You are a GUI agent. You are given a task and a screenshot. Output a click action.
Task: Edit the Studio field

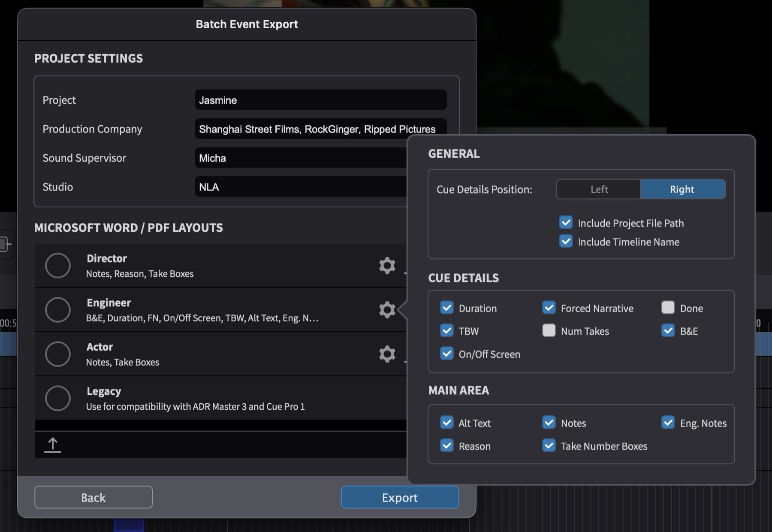(x=301, y=187)
